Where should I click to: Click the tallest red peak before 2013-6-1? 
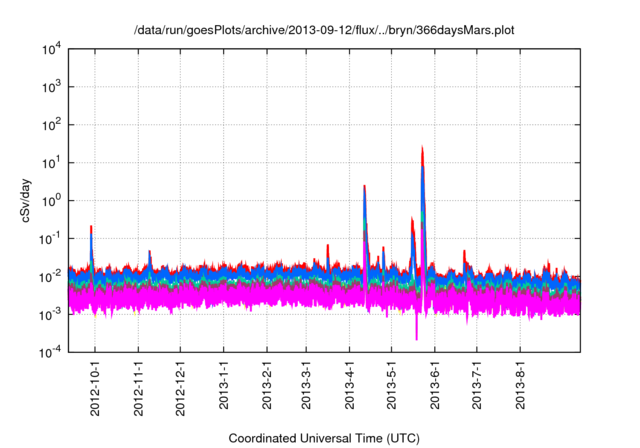[422, 150]
